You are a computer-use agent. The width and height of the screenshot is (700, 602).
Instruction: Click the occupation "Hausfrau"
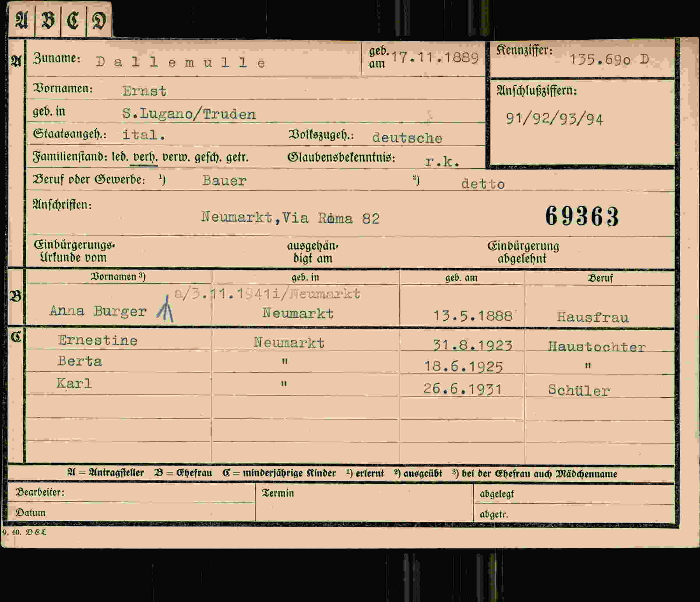[593, 317]
